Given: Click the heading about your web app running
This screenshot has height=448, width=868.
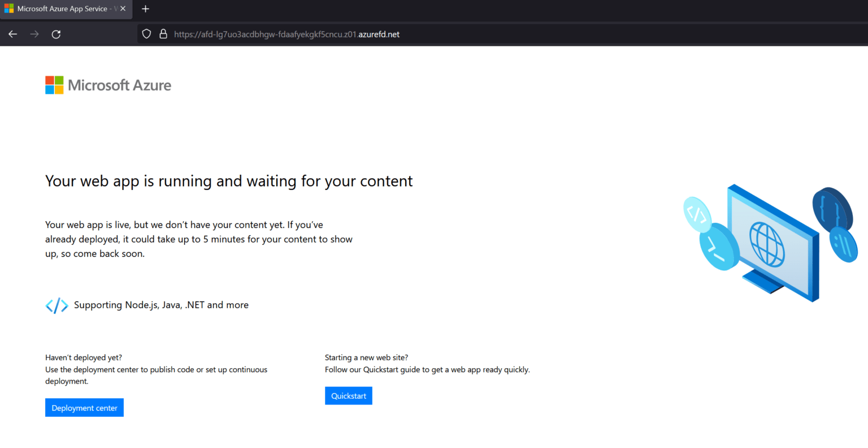Looking at the screenshot, I should (228, 180).
